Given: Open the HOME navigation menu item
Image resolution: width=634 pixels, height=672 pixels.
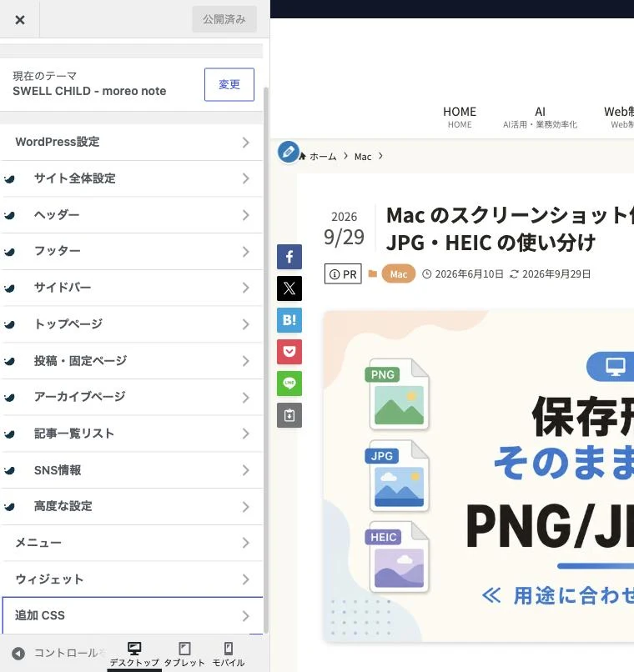Looking at the screenshot, I should 460,117.
